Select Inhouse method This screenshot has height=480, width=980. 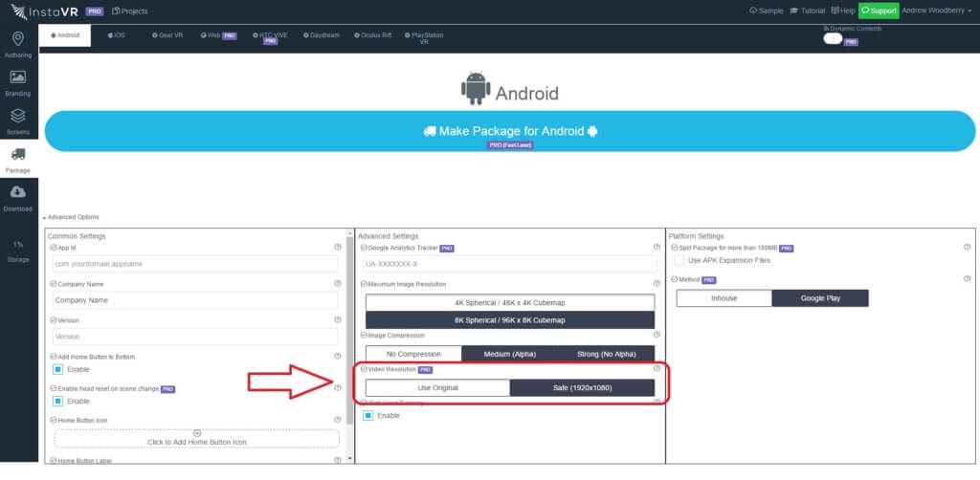click(x=724, y=298)
